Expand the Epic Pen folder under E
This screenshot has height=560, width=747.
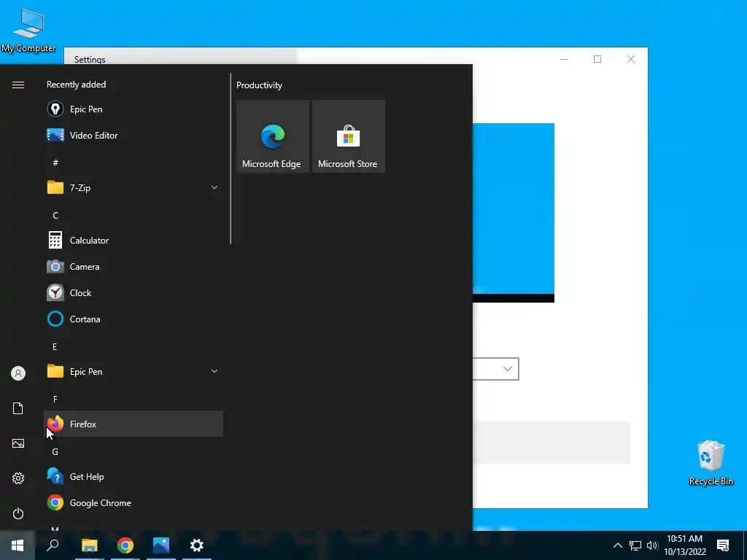[133, 371]
